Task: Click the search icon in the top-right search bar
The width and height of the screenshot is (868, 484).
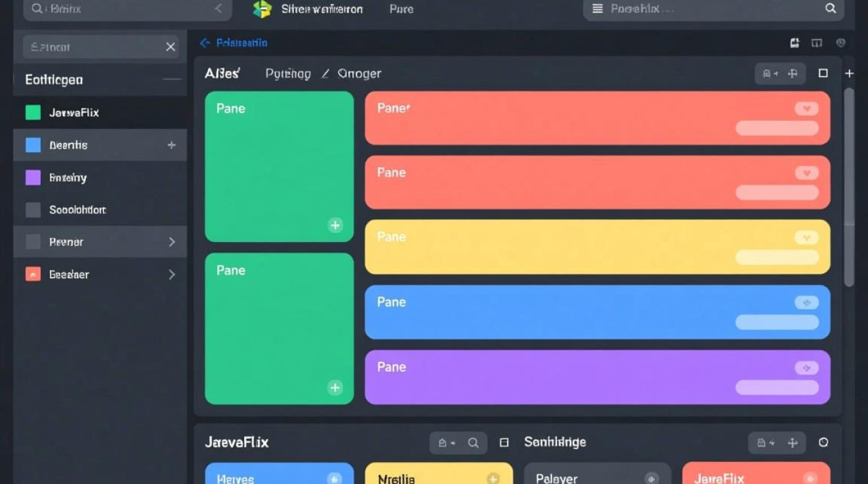Action: tap(831, 9)
